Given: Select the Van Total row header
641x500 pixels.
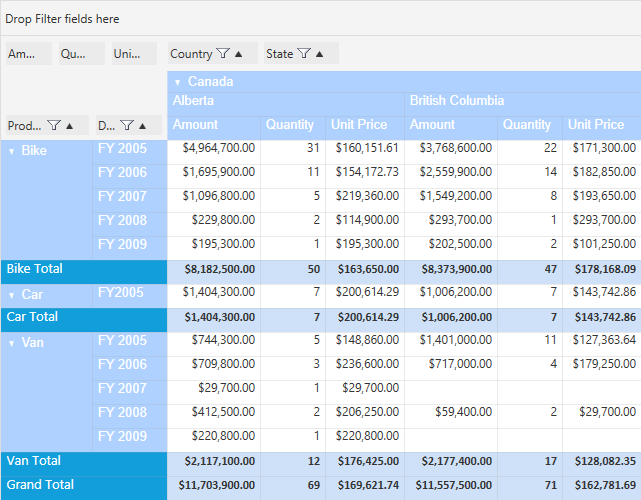Looking at the screenshot, I should tap(84, 464).
